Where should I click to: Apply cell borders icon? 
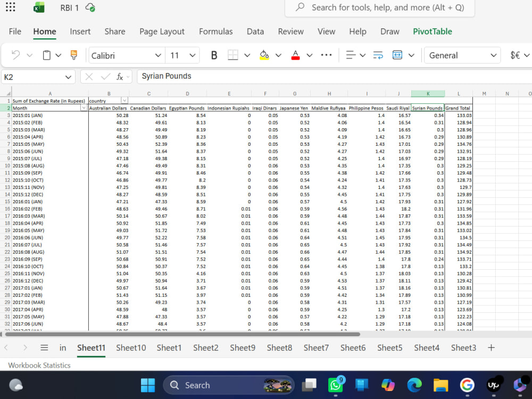pos(233,55)
